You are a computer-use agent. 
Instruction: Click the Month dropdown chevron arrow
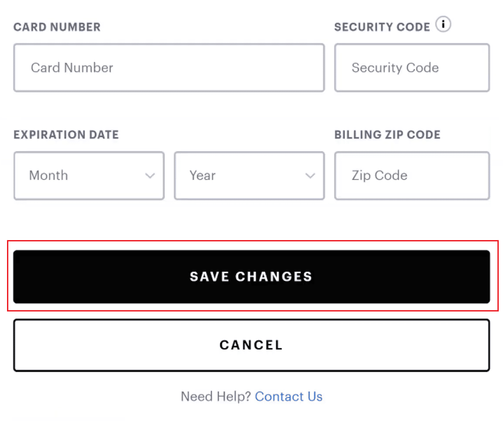pyautogui.click(x=150, y=176)
